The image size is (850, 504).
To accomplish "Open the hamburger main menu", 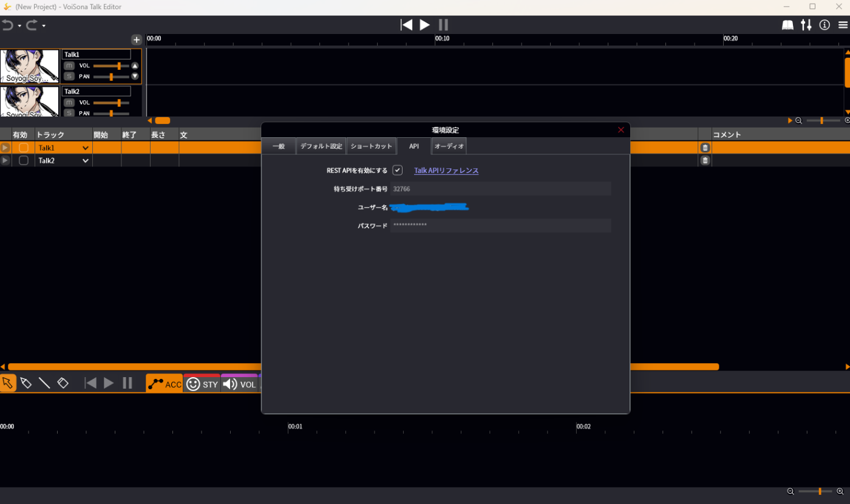I will pos(843,25).
